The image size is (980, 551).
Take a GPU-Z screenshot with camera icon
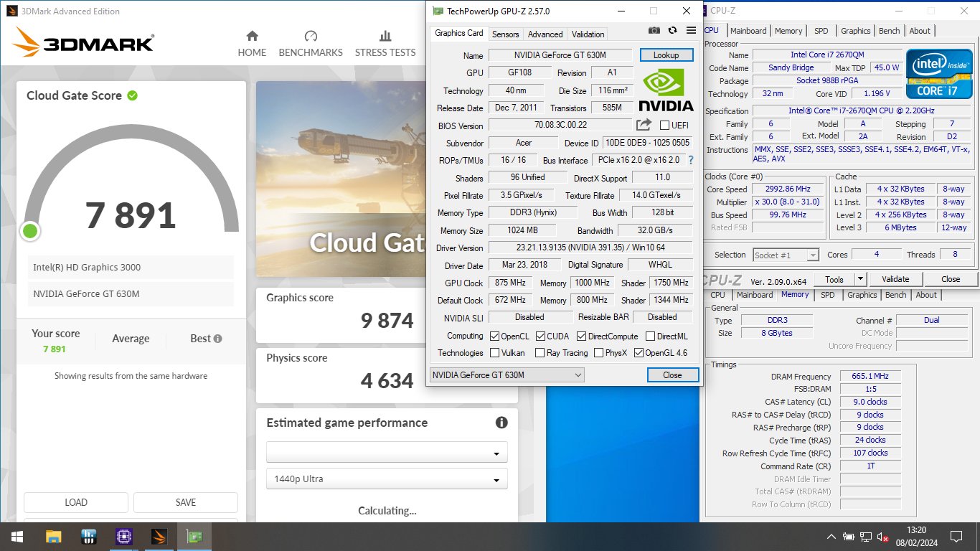click(x=654, y=30)
